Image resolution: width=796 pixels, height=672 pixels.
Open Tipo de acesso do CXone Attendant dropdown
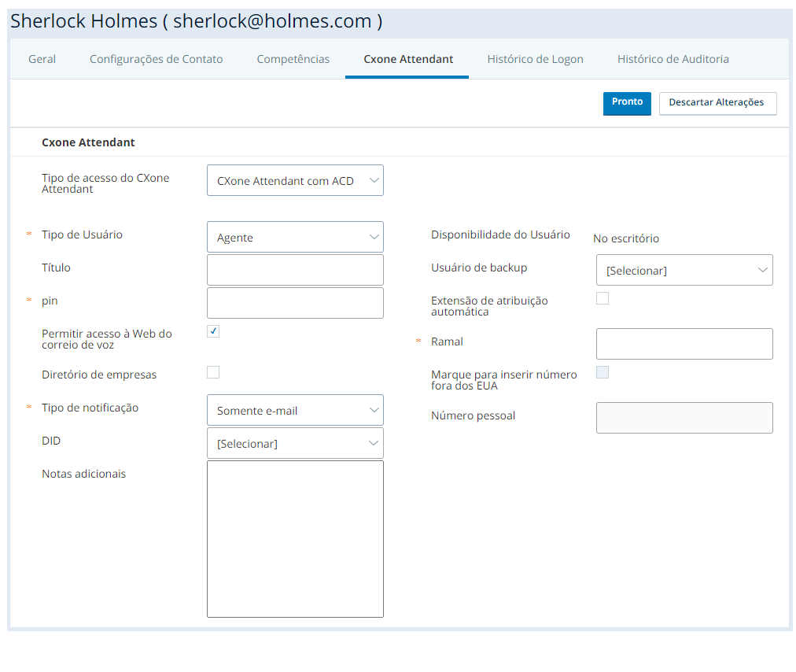click(295, 180)
